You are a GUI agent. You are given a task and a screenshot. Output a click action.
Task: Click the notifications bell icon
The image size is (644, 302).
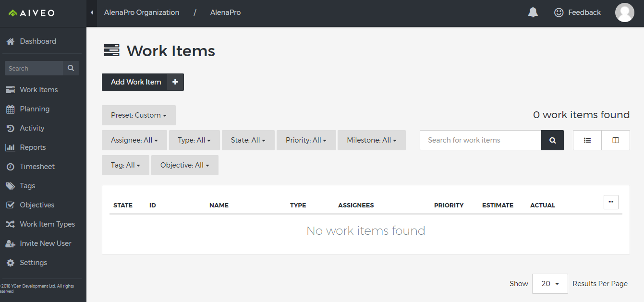coord(533,12)
